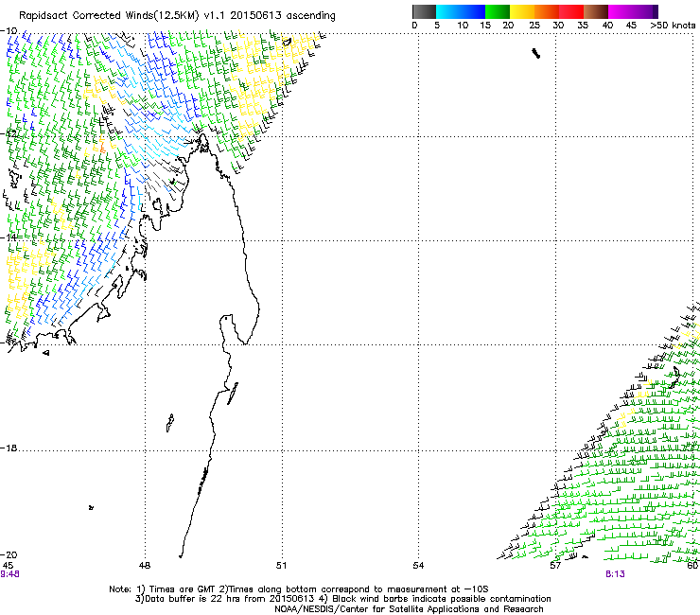Screen dimensions: 700x615
Task: Click the '54' longitude axis label
Action: pos(418,566)
